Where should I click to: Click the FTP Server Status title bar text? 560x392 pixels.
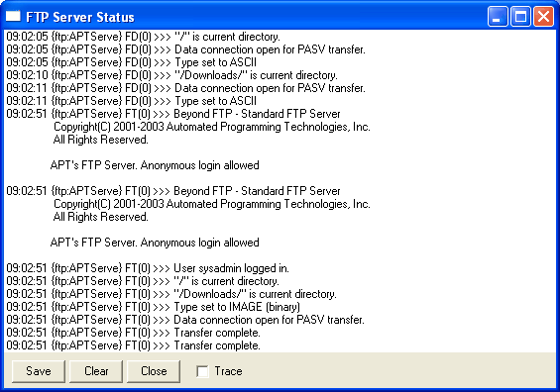coord(80,17)
